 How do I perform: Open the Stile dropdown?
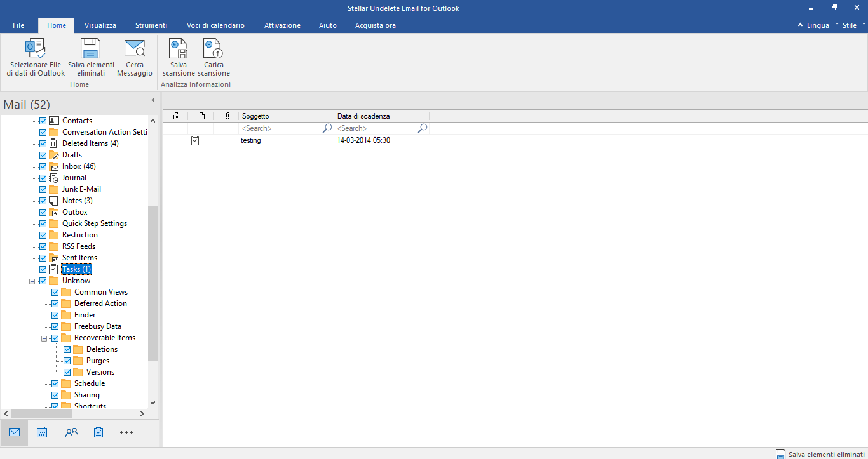(854, 25)
